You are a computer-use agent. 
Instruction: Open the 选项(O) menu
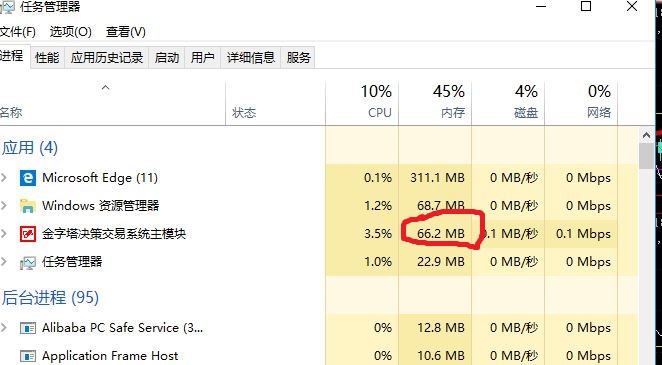(x=71, y=32)
